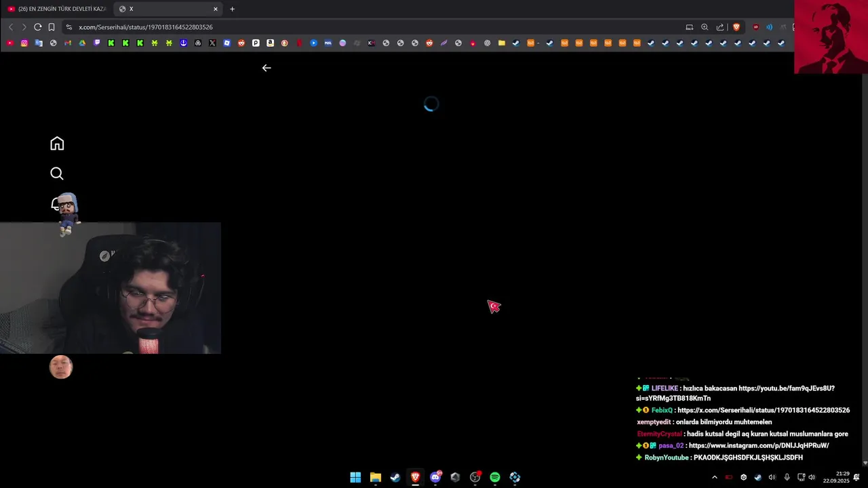
Task: Click pasa_02's instagram.com link
Action: 759,445
